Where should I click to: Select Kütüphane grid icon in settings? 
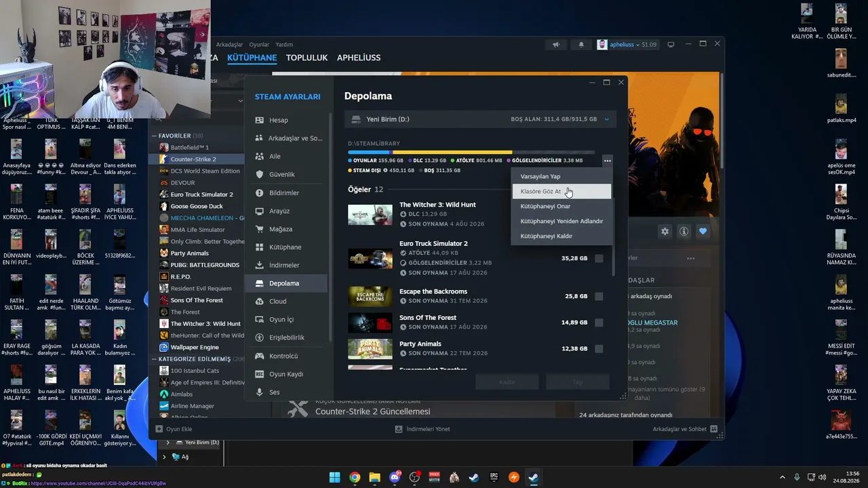(259, 247)
